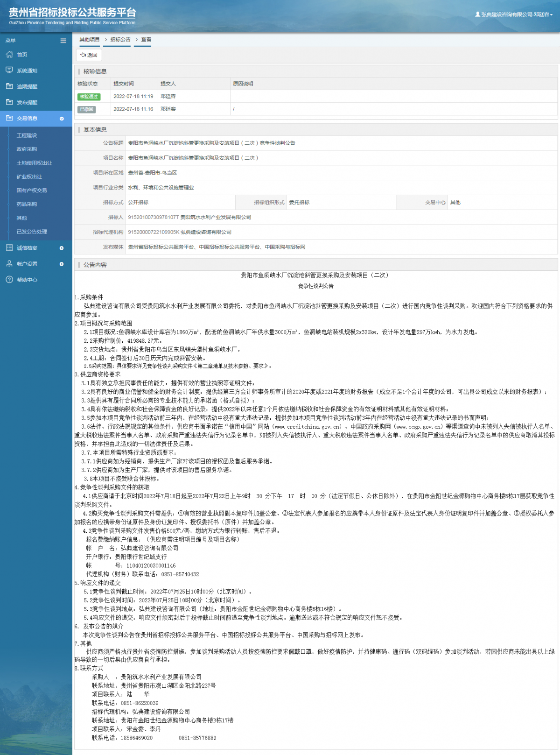This screenshot has height=755, width=560.
Task: Click 招标公告 breadcrumb link
Action: (120, 40)
